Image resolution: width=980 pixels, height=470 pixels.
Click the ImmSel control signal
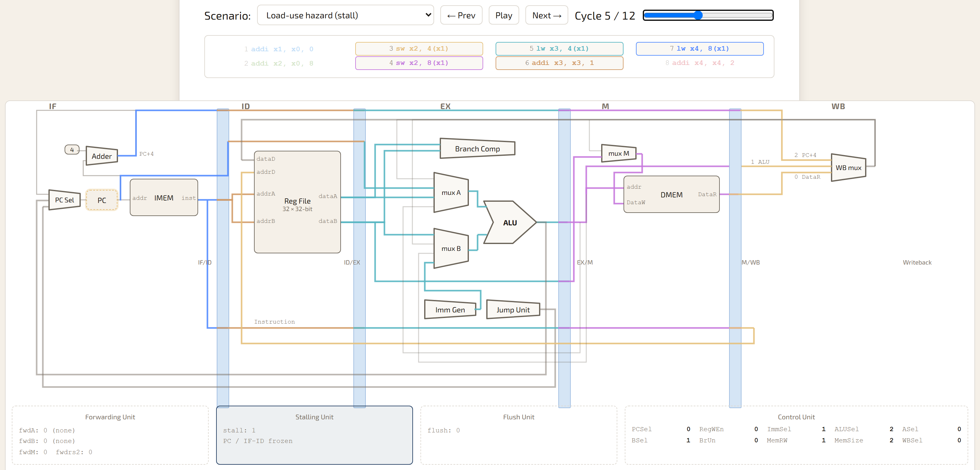tap(796, 429)
